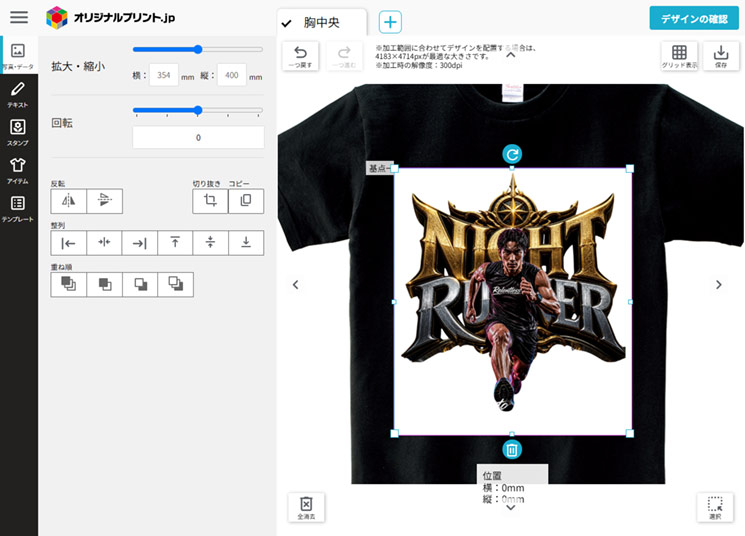
Task: Send layer to the very back
Action: [175, 285]
